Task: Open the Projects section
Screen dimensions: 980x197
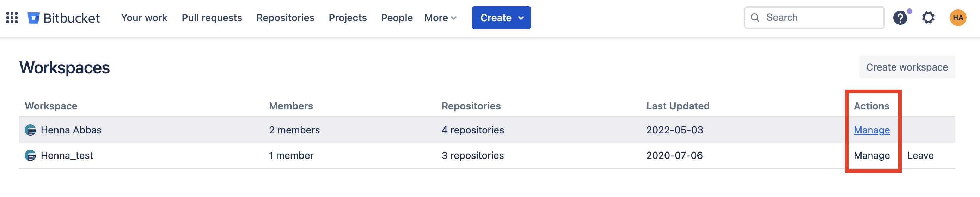Action: [348, 18]
